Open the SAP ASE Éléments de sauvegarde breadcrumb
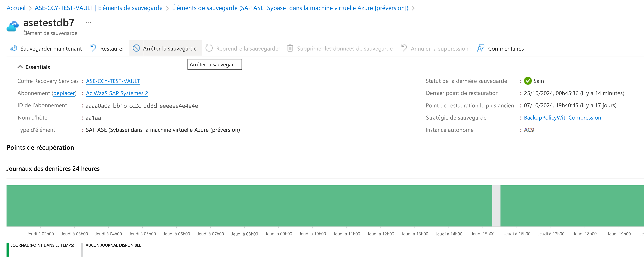The width and height of the screenshot is (644, 258). (x=290, y=8)
